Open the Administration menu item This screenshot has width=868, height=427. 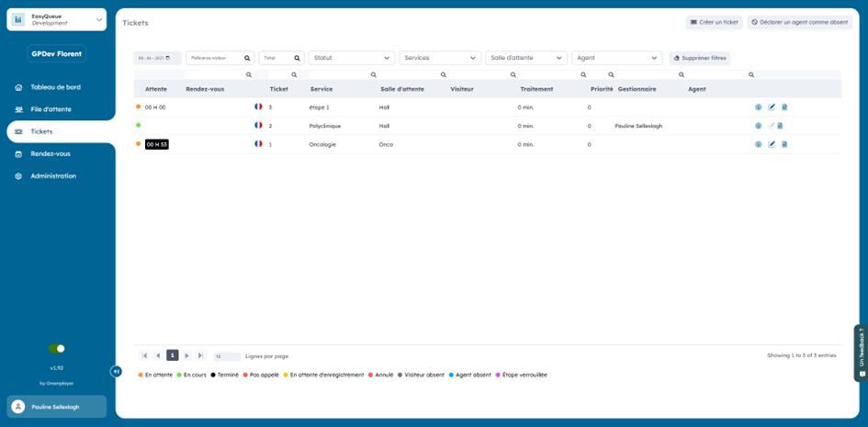(53, 176)
